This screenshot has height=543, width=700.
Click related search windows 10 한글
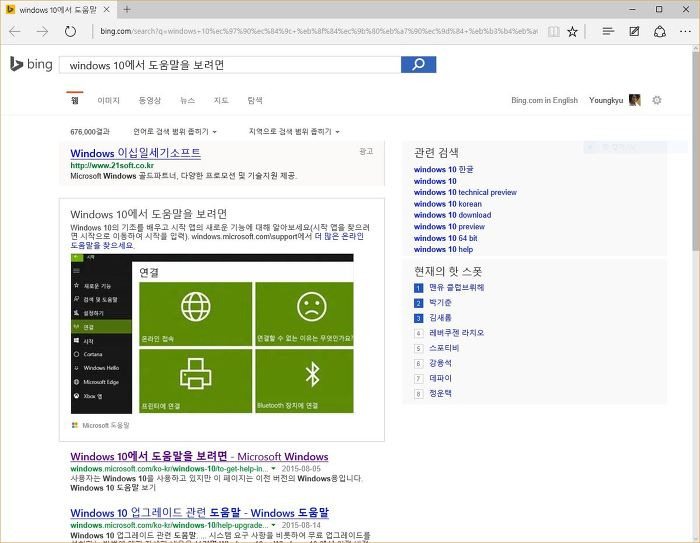[x=443, y=169]
